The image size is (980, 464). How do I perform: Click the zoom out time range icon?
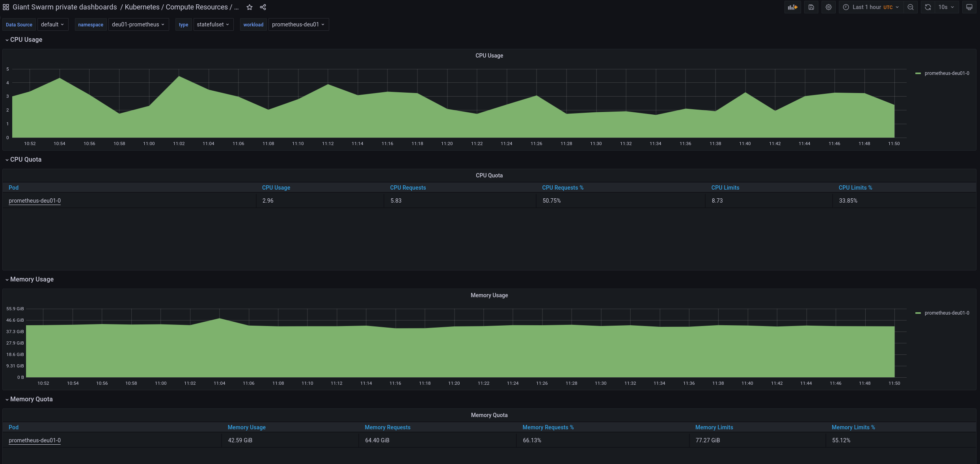click(x=911, y=7)
